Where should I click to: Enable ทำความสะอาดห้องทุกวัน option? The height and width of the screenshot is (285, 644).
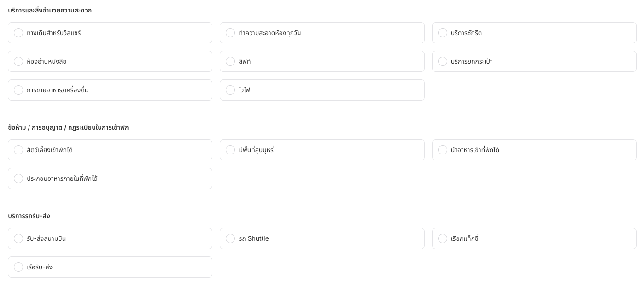(x=230, y=33)
